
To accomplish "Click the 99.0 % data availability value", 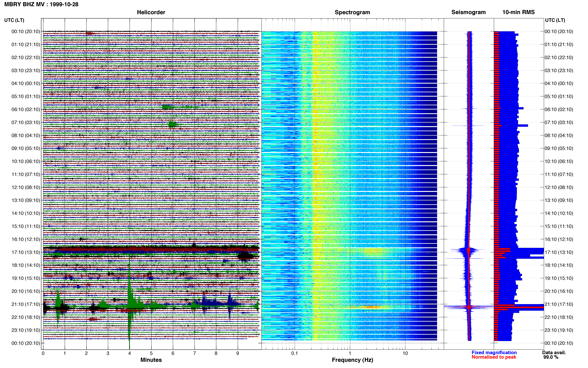I will (x=551, y=357).
